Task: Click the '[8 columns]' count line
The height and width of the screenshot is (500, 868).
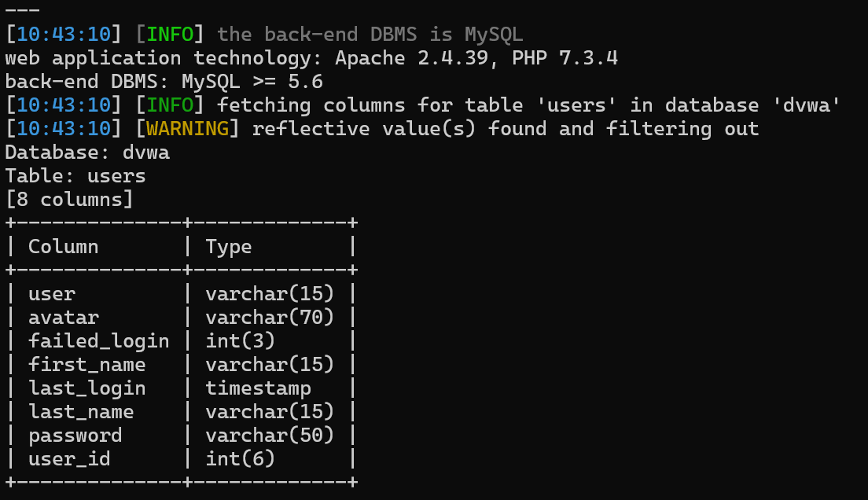Action: pyautogui.click(x=69, y=200)
